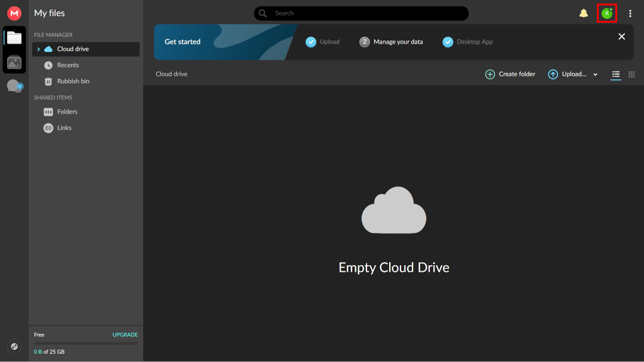Expand the Cloud drive tree arrow
The width and height of the screenshot is (644, 362).
tap(39, 49)
